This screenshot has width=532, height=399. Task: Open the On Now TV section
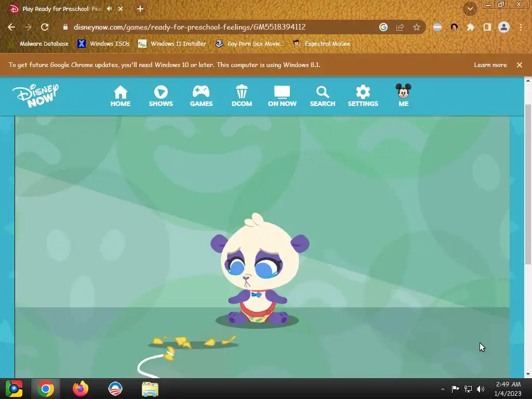click(282, 96)
